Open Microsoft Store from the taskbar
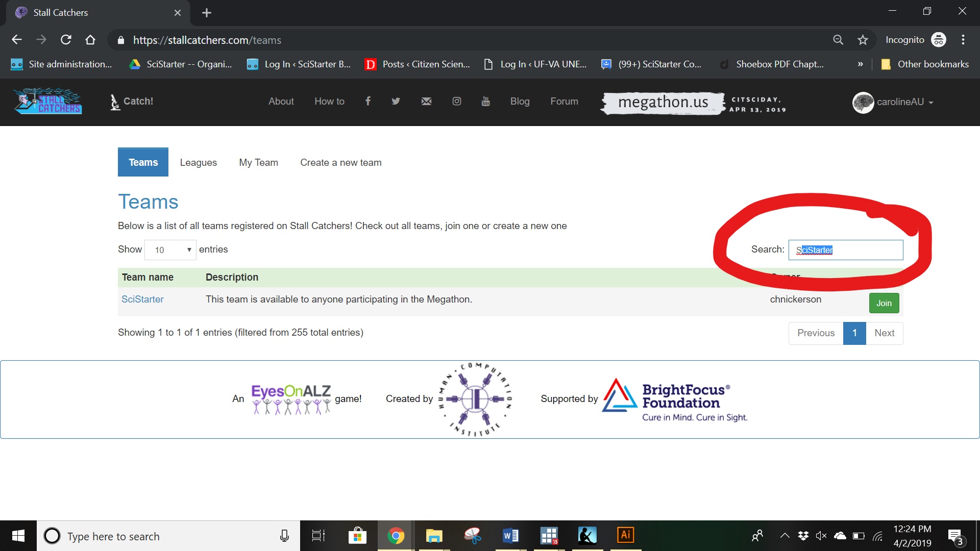 (357, 536)
